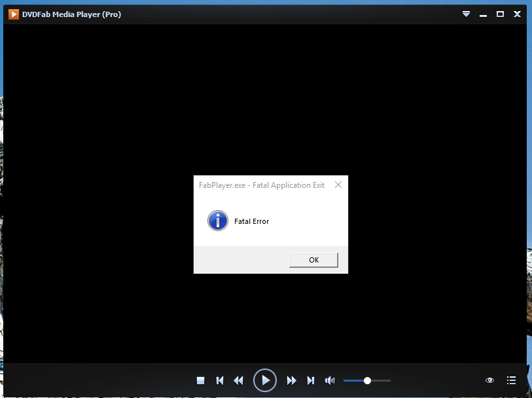This screenshot has width=532, height=398.
Task: Adjust the volume slider
Action: pyautogui.click(x=366, y=380)
